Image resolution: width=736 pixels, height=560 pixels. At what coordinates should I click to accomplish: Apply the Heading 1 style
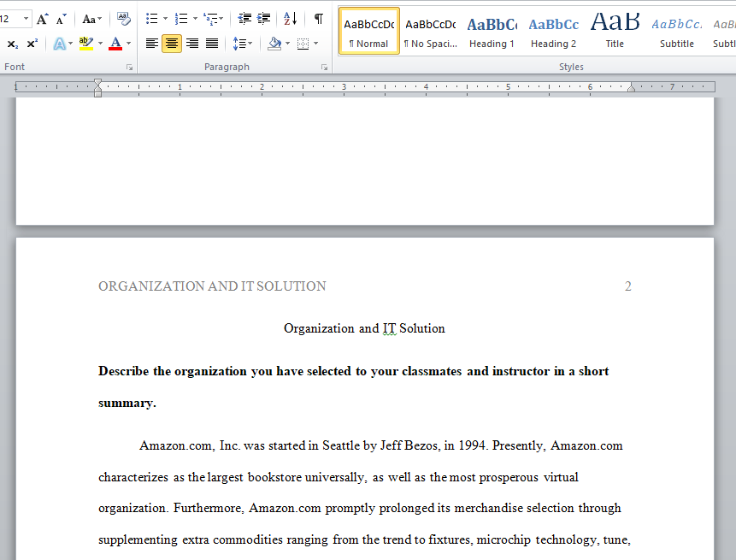492,32
